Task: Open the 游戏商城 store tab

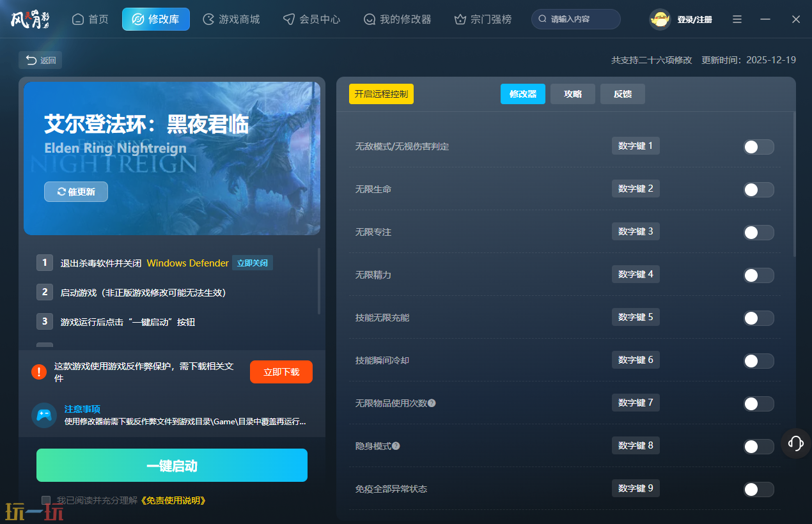Action: [231, 19]
